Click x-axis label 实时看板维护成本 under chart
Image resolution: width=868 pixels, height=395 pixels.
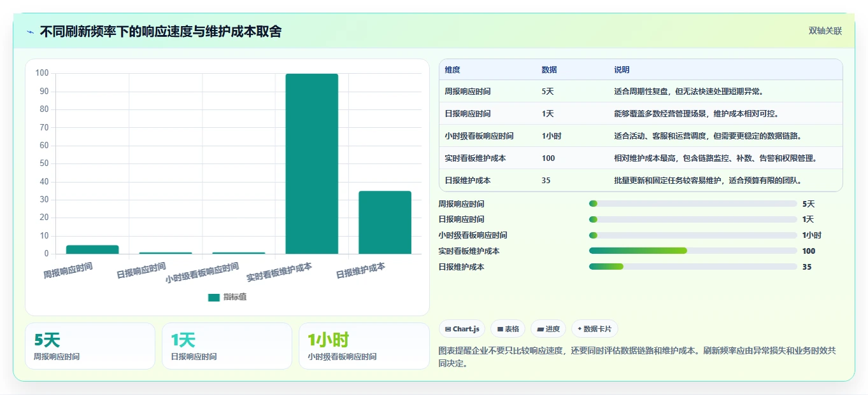[x=279, y=272]
